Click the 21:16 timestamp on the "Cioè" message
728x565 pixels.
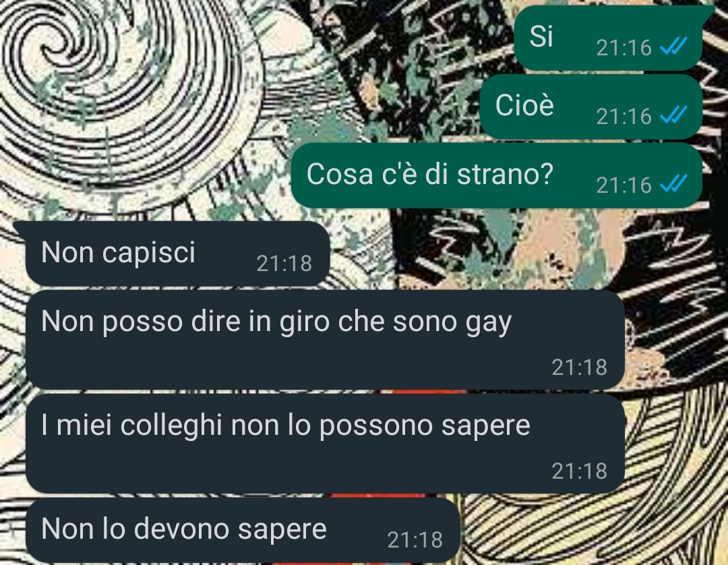(x=624, y=116)
